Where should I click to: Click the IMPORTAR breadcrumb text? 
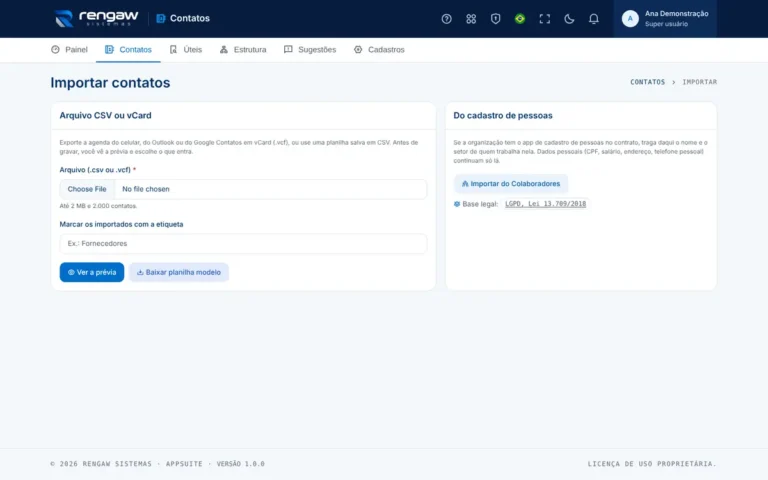pyautogui.click(x=699, y=82)
